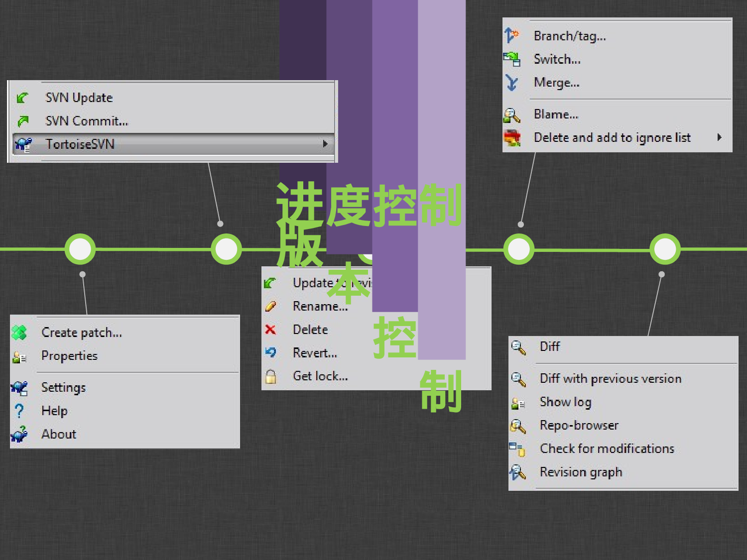
Task: Choose Show log menu item
Action: [565, 402]
